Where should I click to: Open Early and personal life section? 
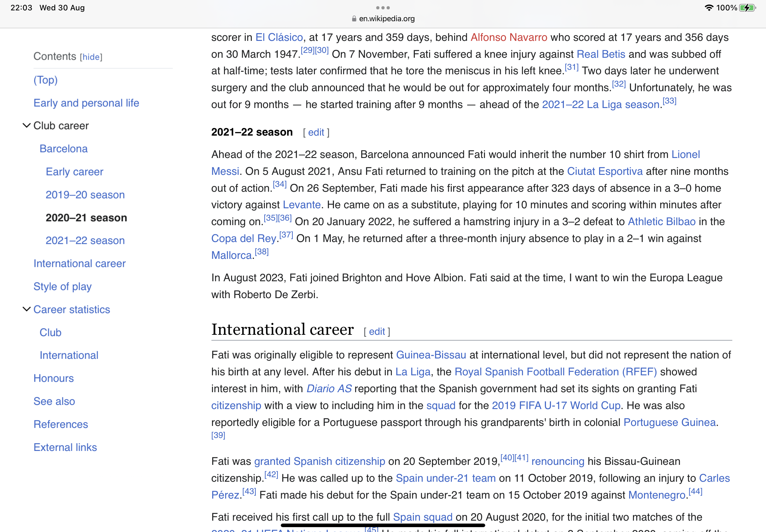pyautogui.click(x=86, y=103)
